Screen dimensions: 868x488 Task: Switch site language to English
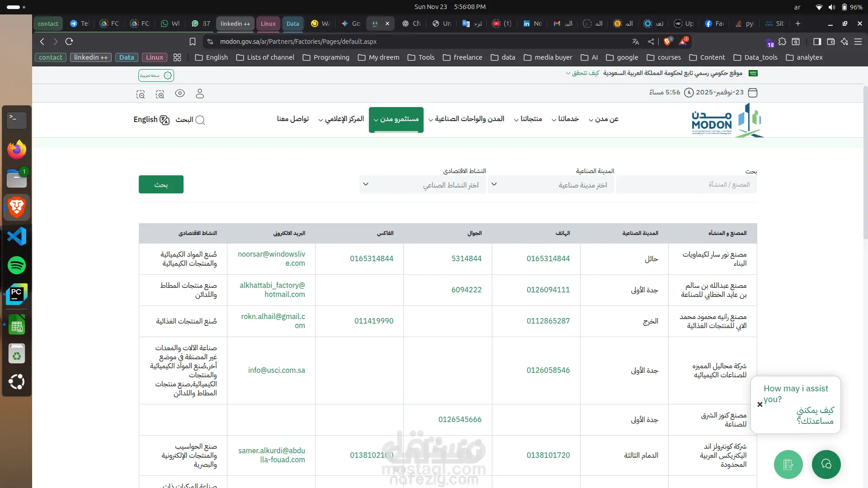tap(151, 120)
